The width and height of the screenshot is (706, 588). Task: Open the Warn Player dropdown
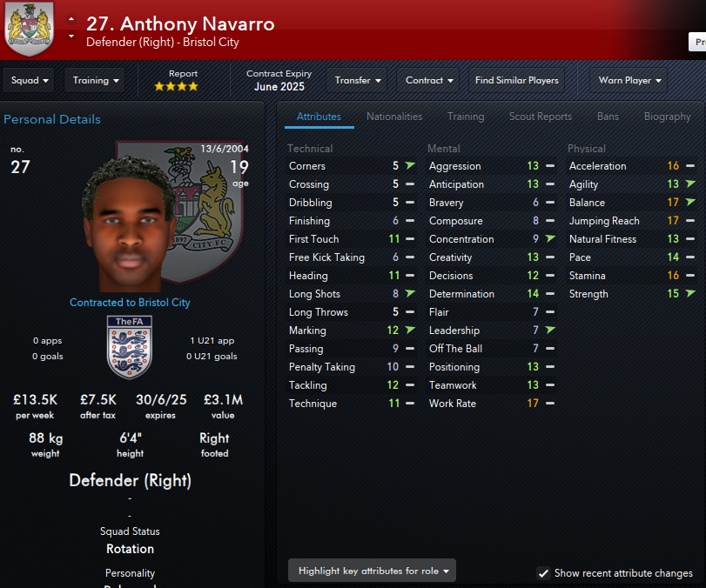pyautogui.click(x=629, y=81)
